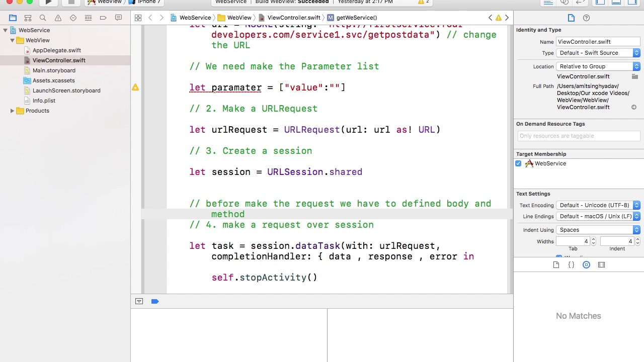Choose location folder icon next to ViewController.swift
The image size is (644, 362).
(x=635, y=76)
